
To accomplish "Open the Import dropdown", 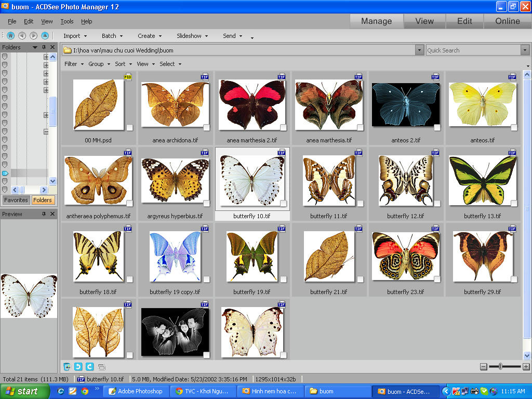I will coord(75,36).
